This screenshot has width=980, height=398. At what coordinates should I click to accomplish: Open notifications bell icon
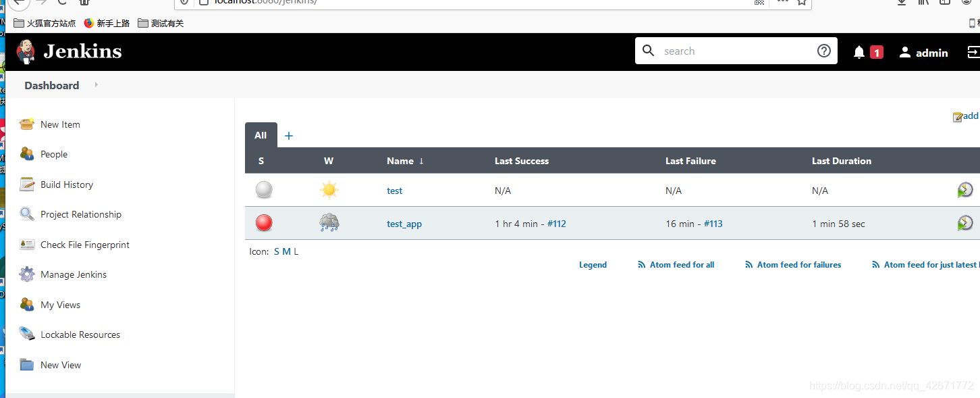tap(859, 52)
